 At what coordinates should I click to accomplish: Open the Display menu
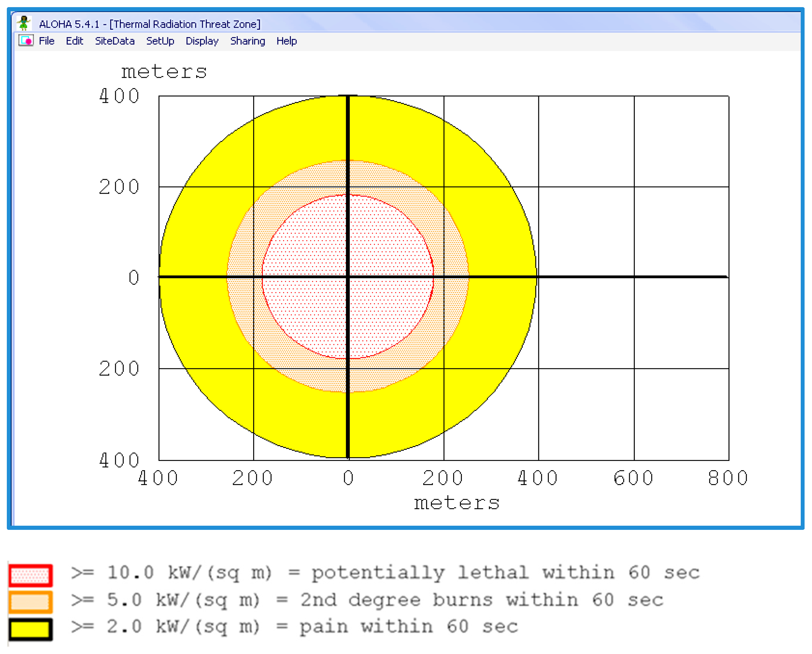coord(202,41)
